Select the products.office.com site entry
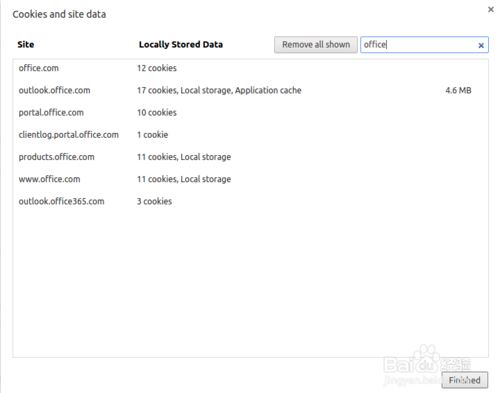 [56, 157]
